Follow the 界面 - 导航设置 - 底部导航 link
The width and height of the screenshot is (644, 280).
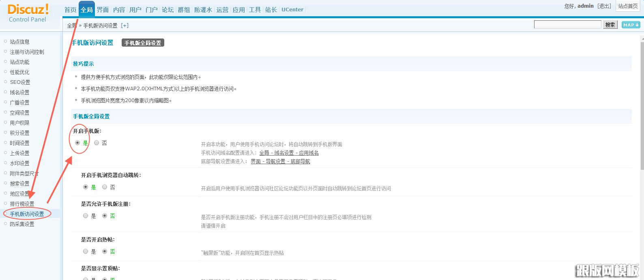280,161
